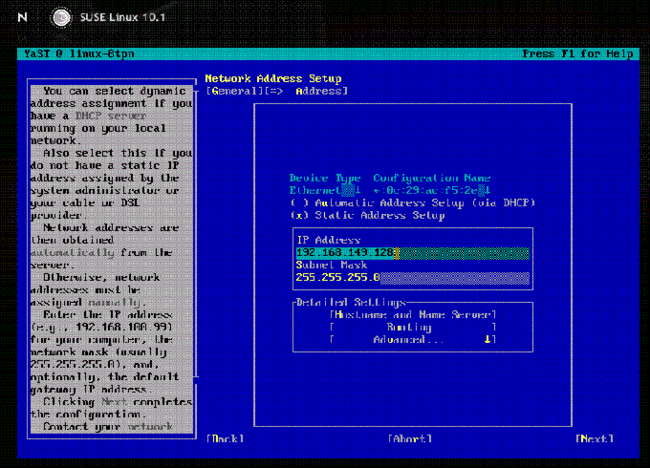
Task: Select Automatic Address Setup via DHCP
Action: [413, 203]
